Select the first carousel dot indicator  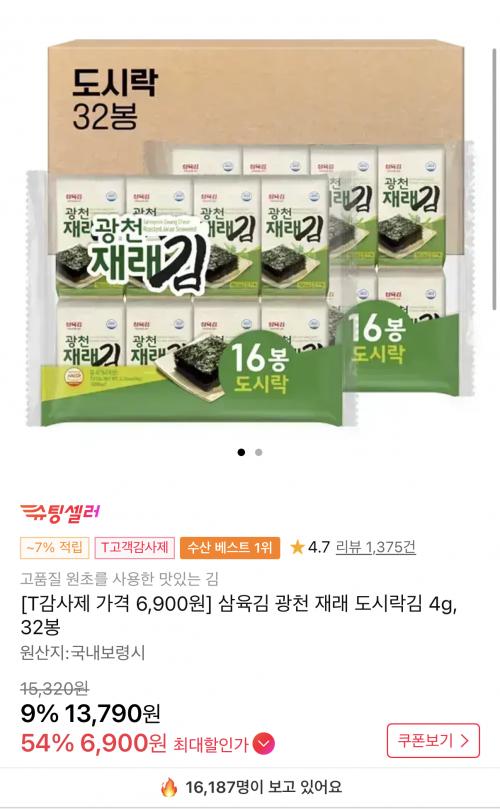coord(241,452)
